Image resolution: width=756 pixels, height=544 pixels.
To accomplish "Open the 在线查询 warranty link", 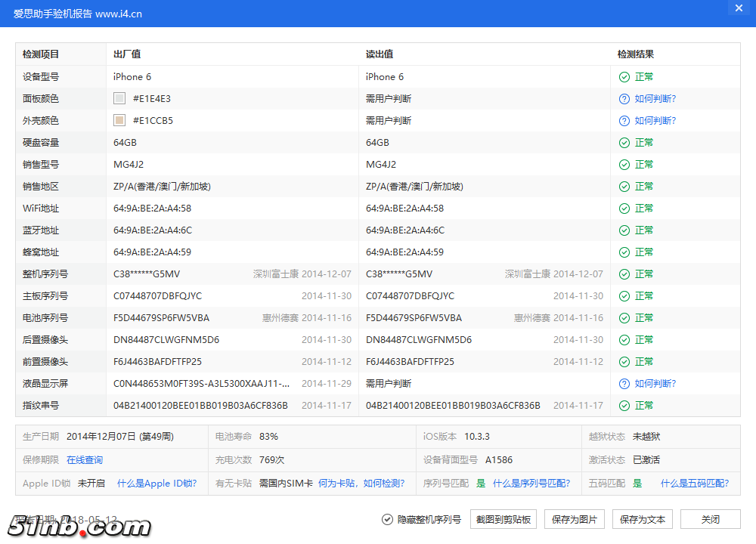I will click(x=85, y=460).
